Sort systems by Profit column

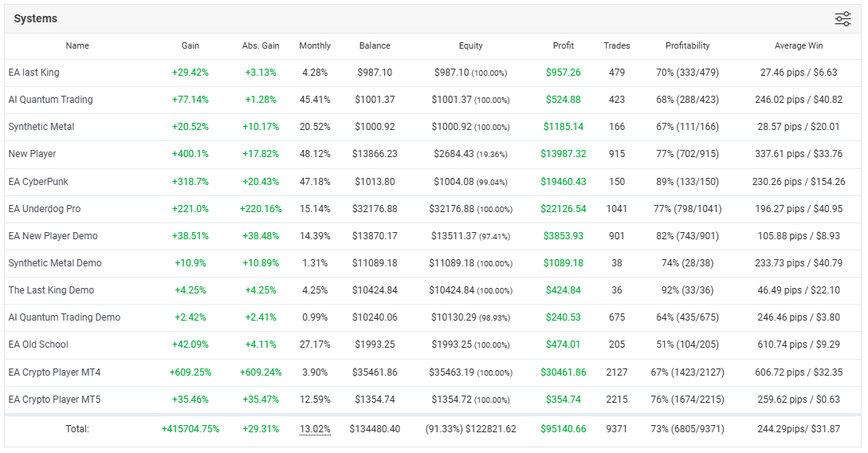pyautogui.click(x=564, y=46)
